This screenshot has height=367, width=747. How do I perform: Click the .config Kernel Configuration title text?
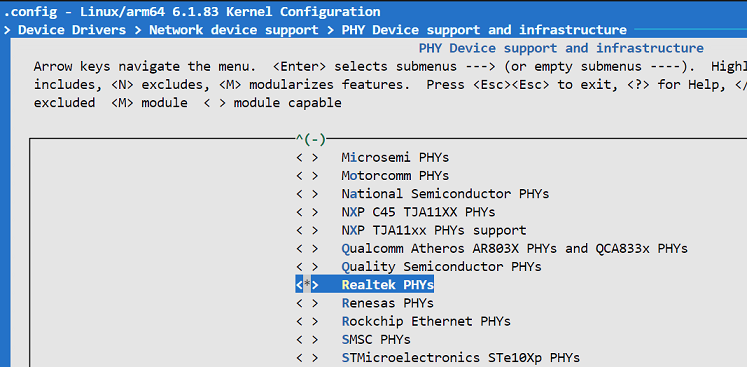click(x=192, y=11)
